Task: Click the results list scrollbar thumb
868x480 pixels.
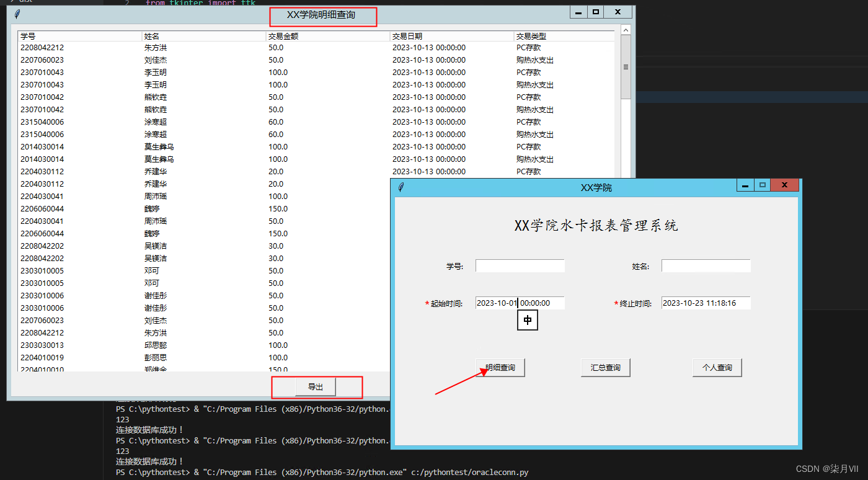Action: coord(626,67)
